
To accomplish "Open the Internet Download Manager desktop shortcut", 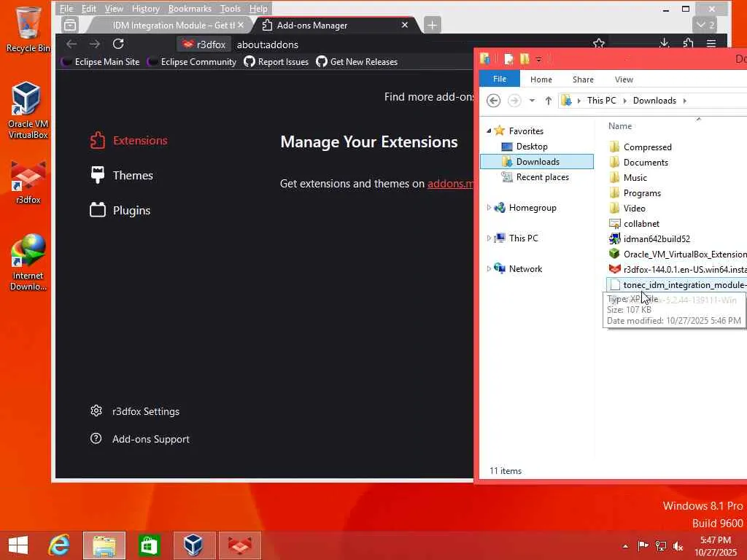I will point(28,262).
